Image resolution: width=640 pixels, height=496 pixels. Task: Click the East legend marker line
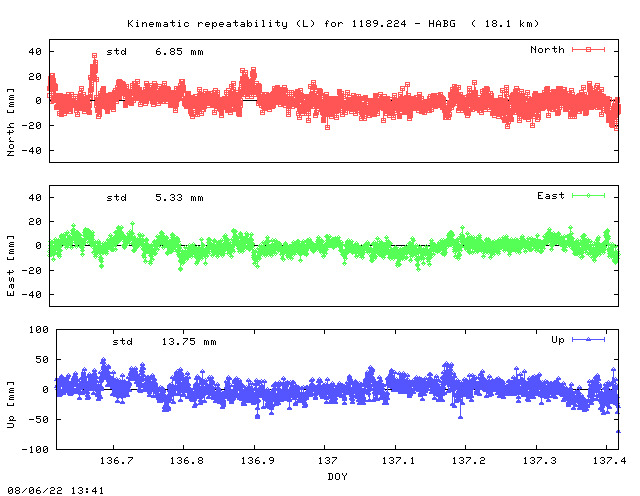click(588, 196)
